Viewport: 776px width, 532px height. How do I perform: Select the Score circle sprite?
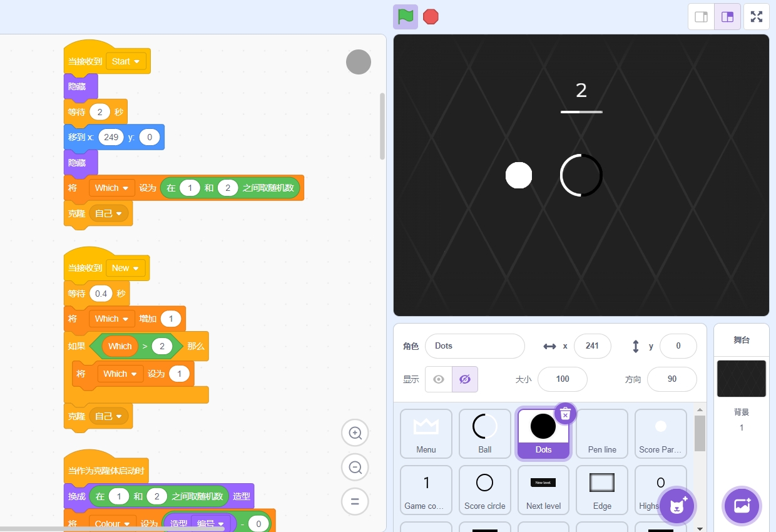click(485, 490)
